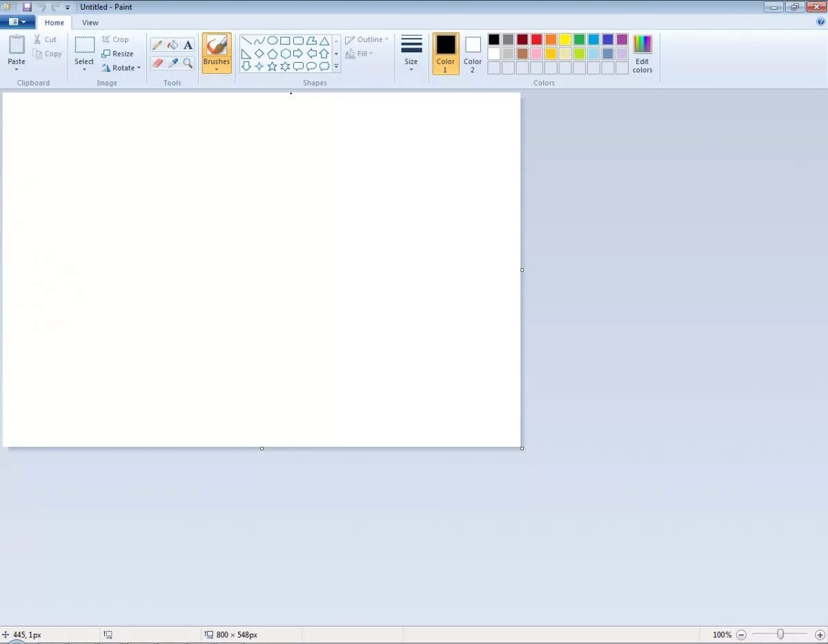
Task: Click the Resize button
Action: click(x=117, y=54)
